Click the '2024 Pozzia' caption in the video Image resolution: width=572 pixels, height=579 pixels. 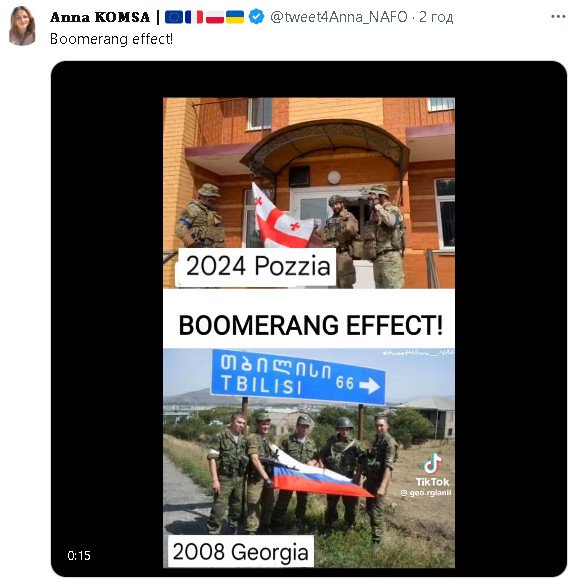(257, 266)
